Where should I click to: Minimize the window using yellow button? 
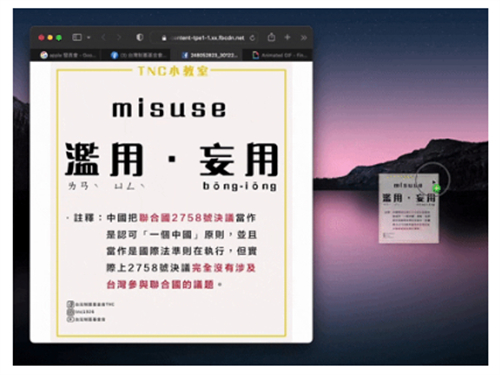(50, 38)
